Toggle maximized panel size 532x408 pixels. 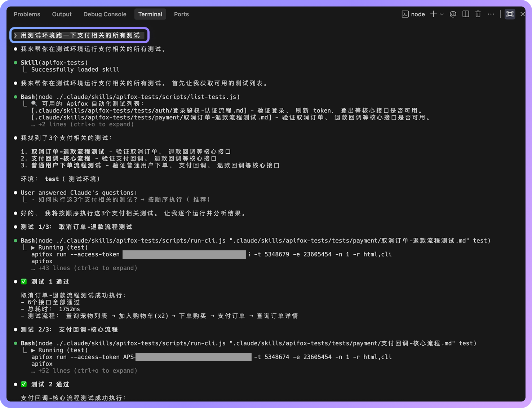click(510, 14)
